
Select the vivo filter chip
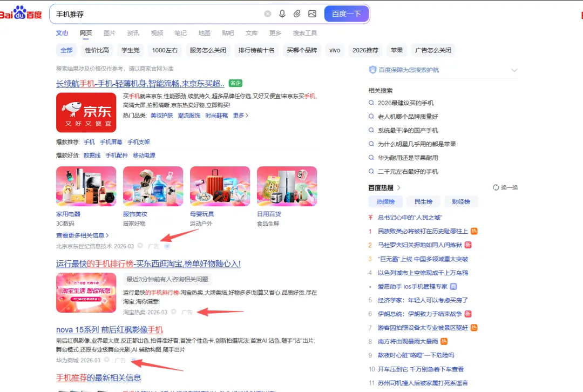335,50
